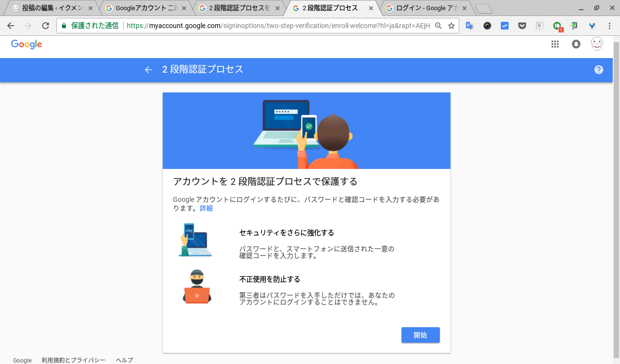Click the blue checkmark extension icon
The image size is (620, 364).
coord(505,26)
